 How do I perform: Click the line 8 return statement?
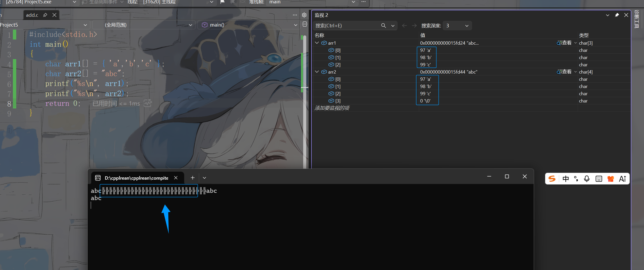[x=63, y=104]
